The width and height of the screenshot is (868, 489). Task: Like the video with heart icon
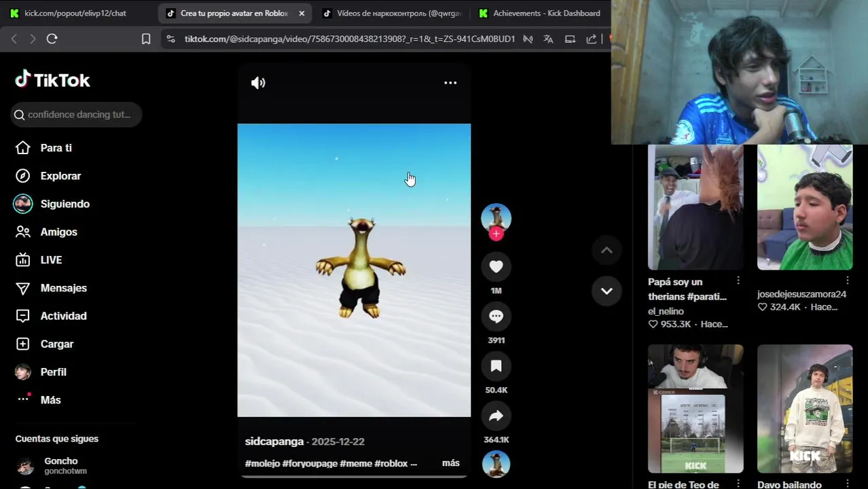(x=496, y=267)
